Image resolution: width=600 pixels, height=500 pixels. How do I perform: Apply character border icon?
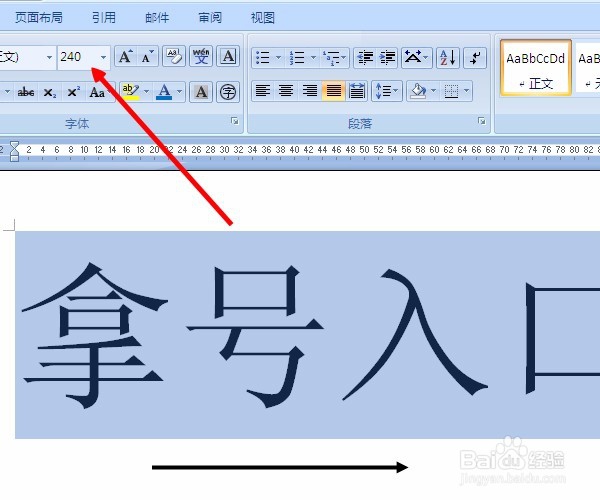tap(228, 57)
